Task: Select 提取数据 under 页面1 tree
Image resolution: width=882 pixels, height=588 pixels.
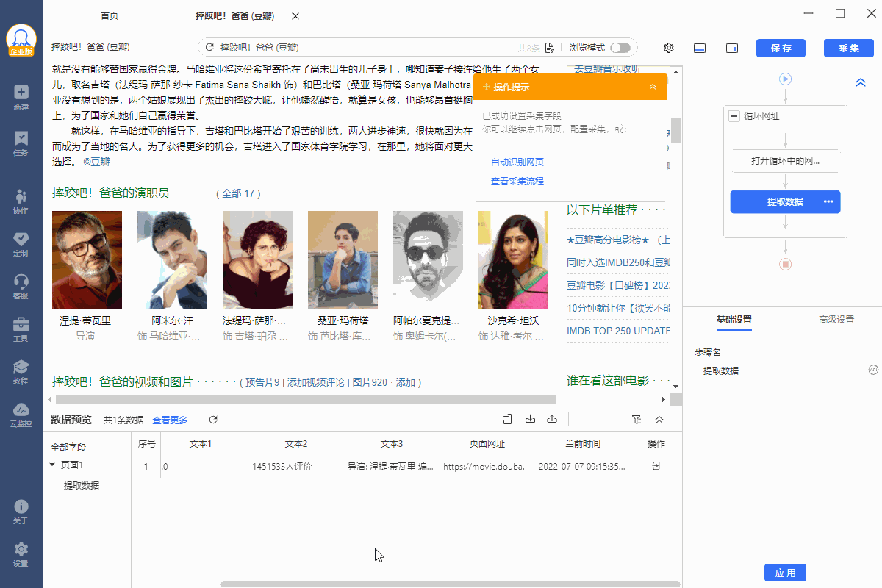Action: (x=82, y=485)
